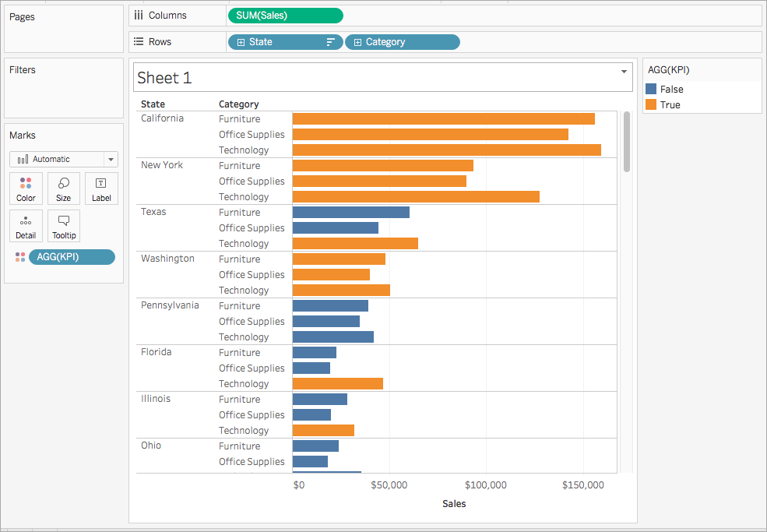The height and width of the screenshot is (532, 767).
Task: Click the color dots icon beside AGG(KPI)
Action: [20, 257]
